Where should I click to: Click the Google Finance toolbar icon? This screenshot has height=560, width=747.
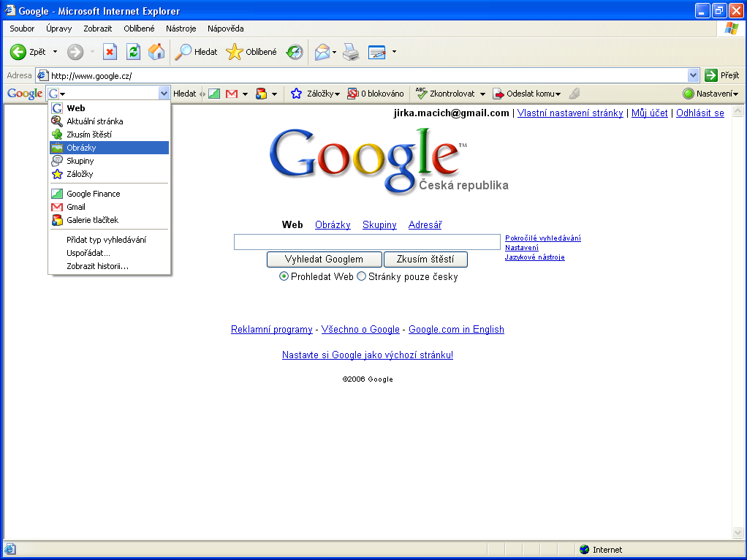(214, 94)
